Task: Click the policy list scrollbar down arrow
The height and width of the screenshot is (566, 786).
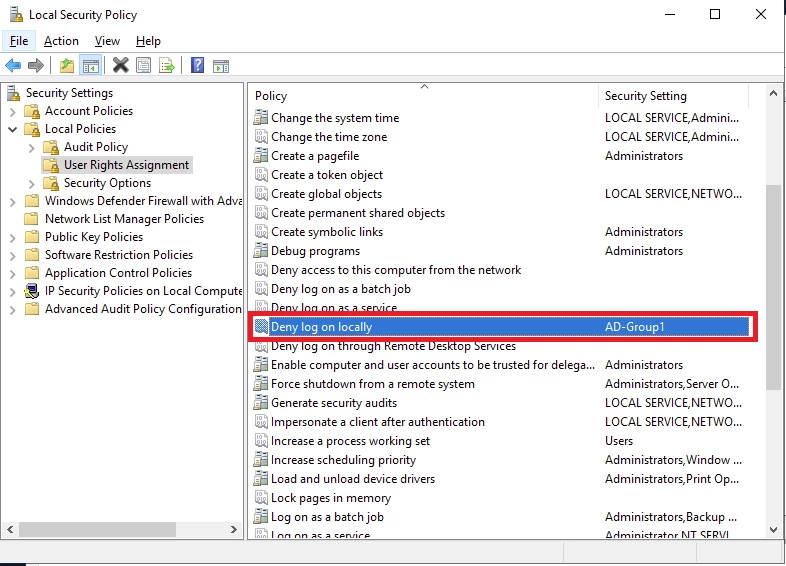Action: click(773, 529)
